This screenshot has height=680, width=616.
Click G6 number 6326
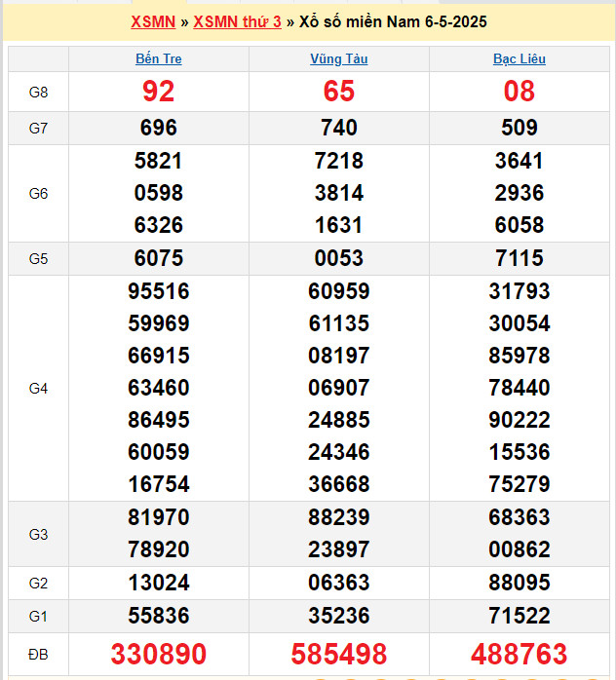(x=159, y=225)
